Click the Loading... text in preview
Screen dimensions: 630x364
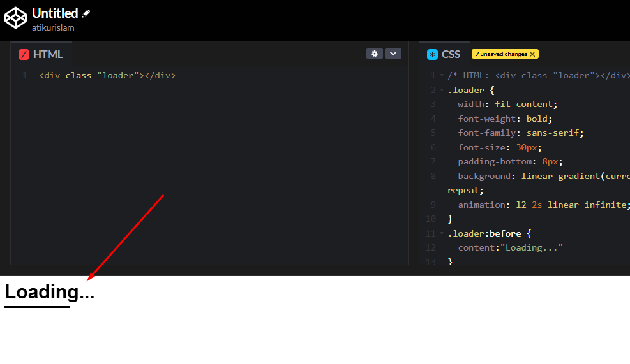(x=49, y=292)
